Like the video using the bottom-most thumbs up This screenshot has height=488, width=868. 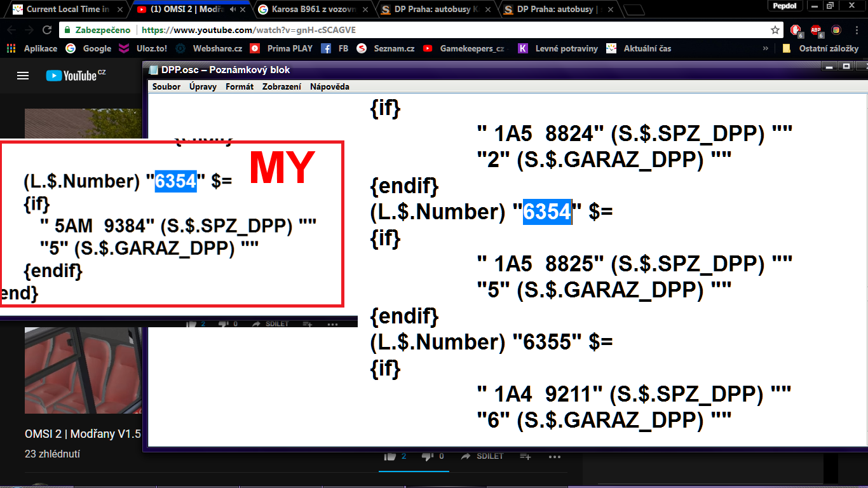point(390,456)
